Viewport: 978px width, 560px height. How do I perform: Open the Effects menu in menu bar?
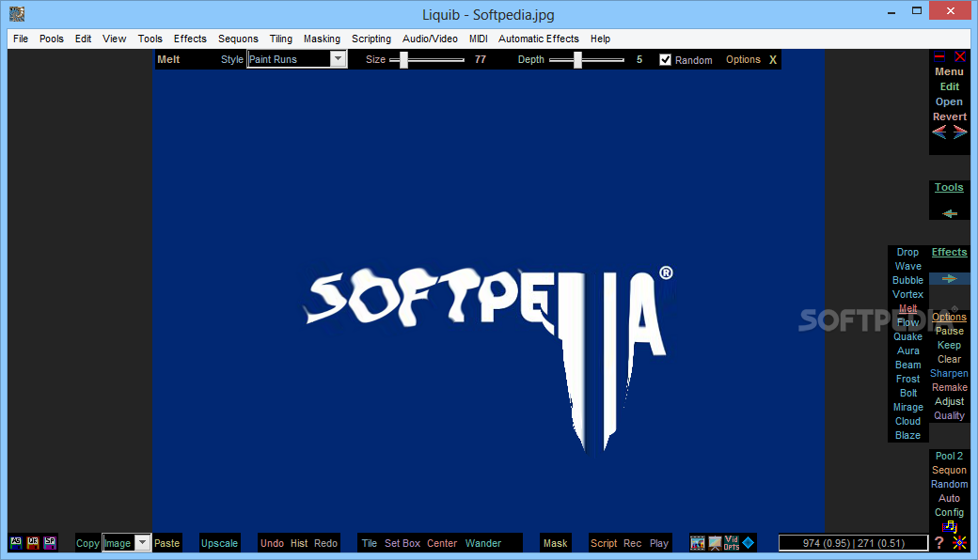pos(190,39)
